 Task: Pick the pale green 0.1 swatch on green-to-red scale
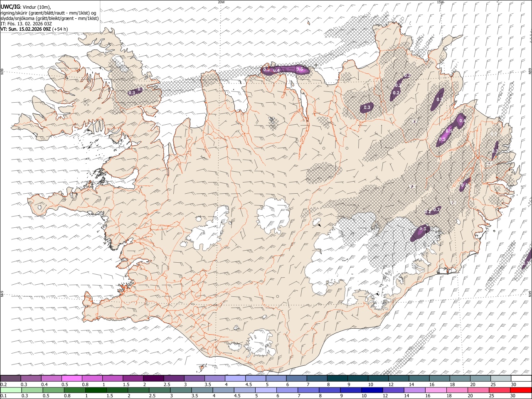click(11, 390)
